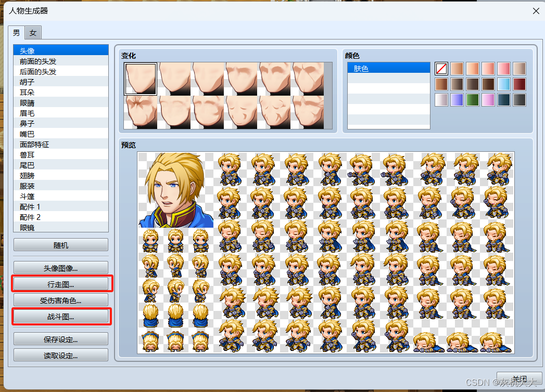Image resolution: width=545 pixels, height=392 pixels.
Task: Choose the taupe brown swatch, second in second row
Action: pyautogui.click(x=457, y=84)
